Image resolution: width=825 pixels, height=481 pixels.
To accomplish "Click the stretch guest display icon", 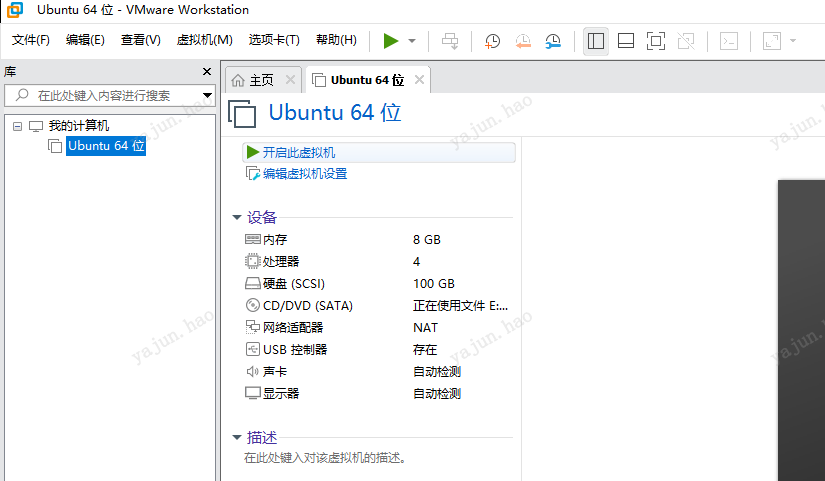I will 772,41.
